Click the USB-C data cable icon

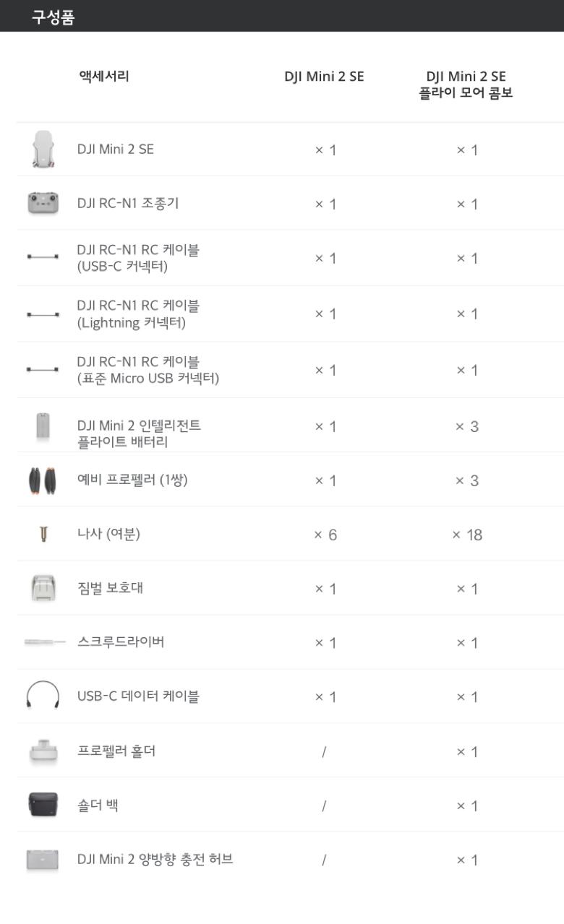[43, 696]
